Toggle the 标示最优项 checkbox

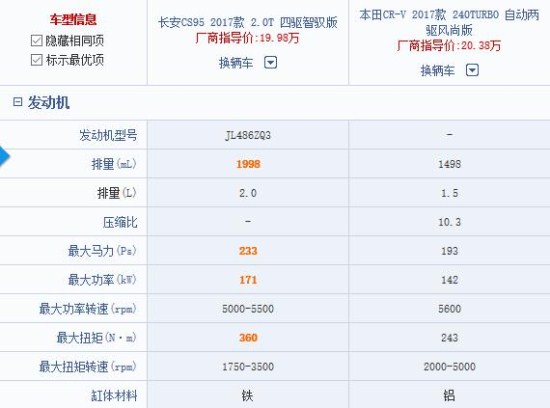(x=36, y=60)
